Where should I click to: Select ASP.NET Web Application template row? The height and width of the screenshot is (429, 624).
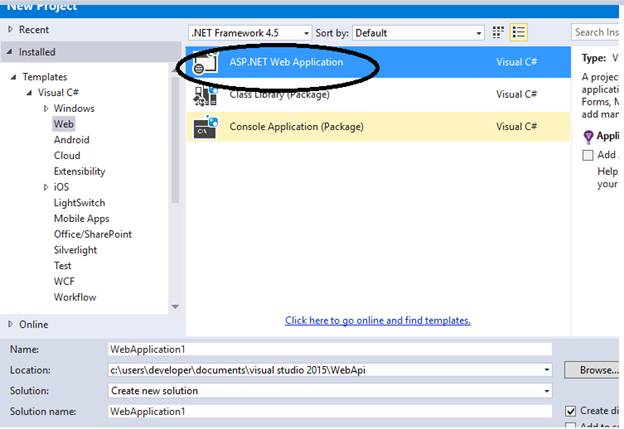point(378,62)
